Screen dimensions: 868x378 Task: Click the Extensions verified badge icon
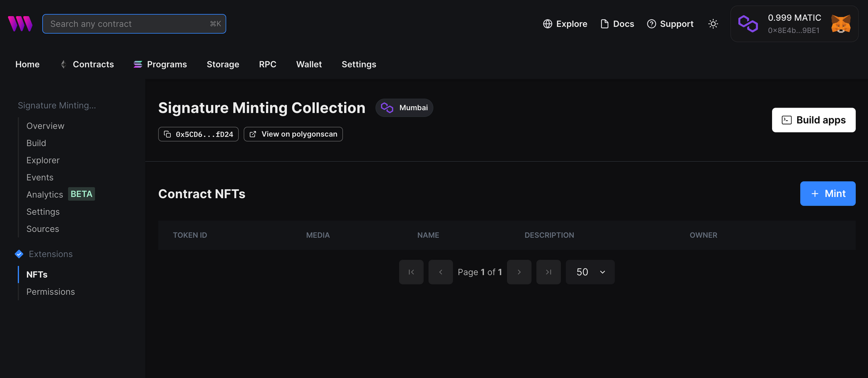(x=19, y=254)
